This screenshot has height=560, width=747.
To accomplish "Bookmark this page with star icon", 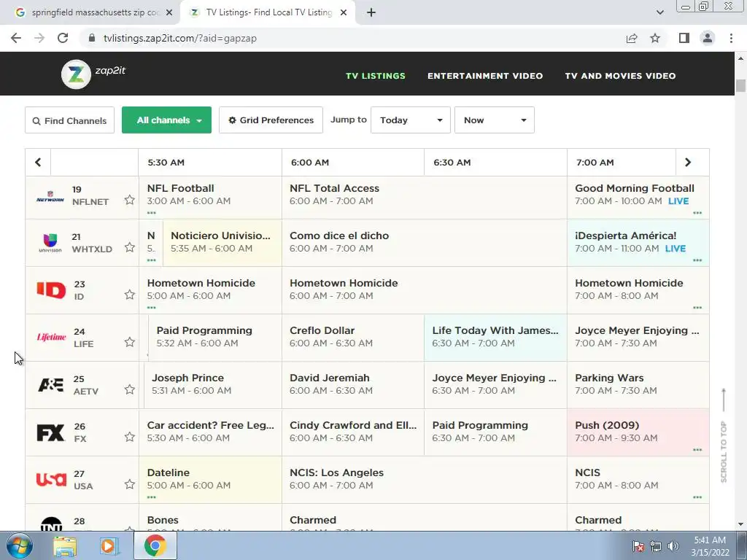I will [655, 38].
